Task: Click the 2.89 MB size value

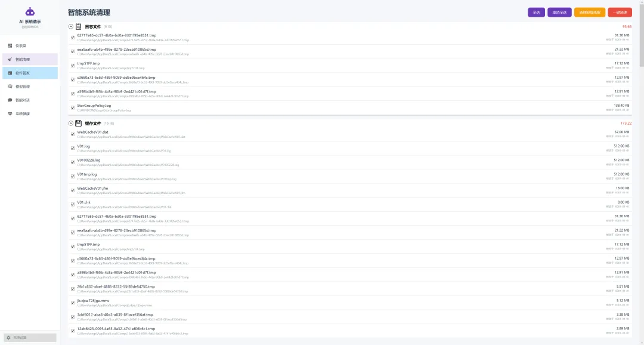Action: pyautogui.click(x=623, y=328)
